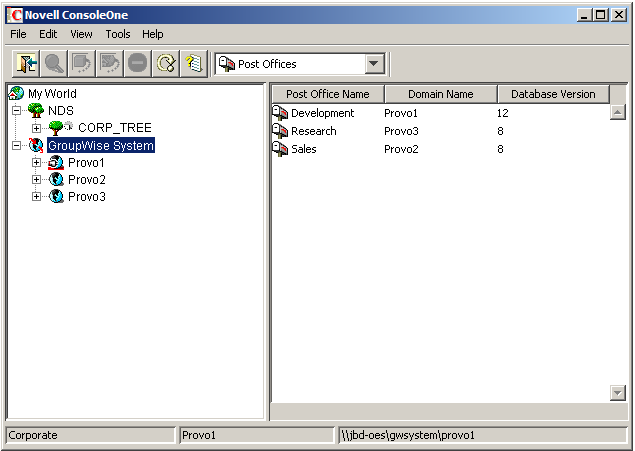The width and height of the screenshot is (635, 451).
Task: Expand the Provo3 domain node
Action: pyautogui.click(x=36, y=196)
